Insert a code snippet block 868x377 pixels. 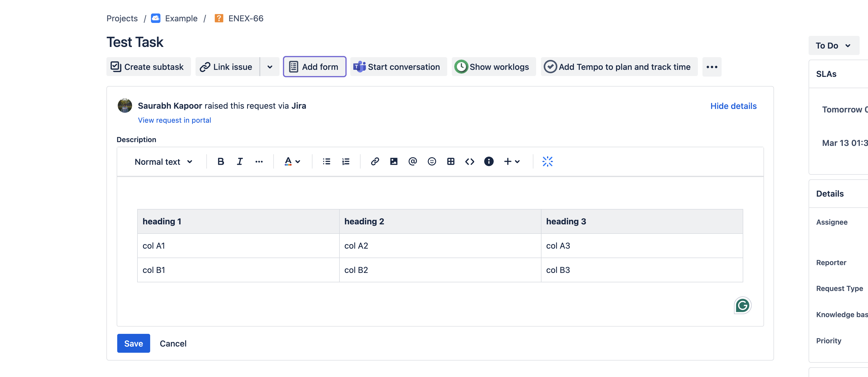[469, 162]
